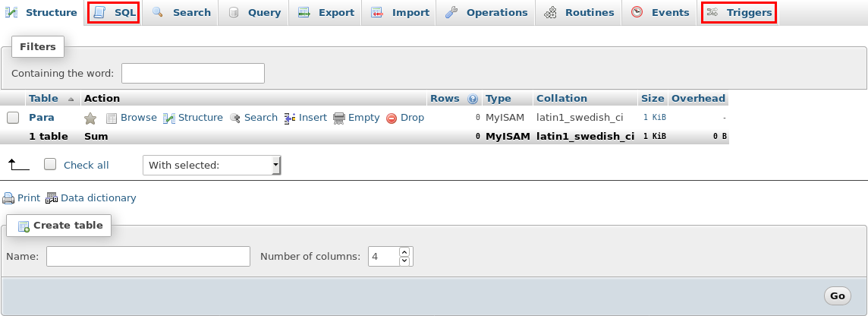The image size is (868, 316).
Task: Click the Print printer icon
Action: click(x=8, y=198)
